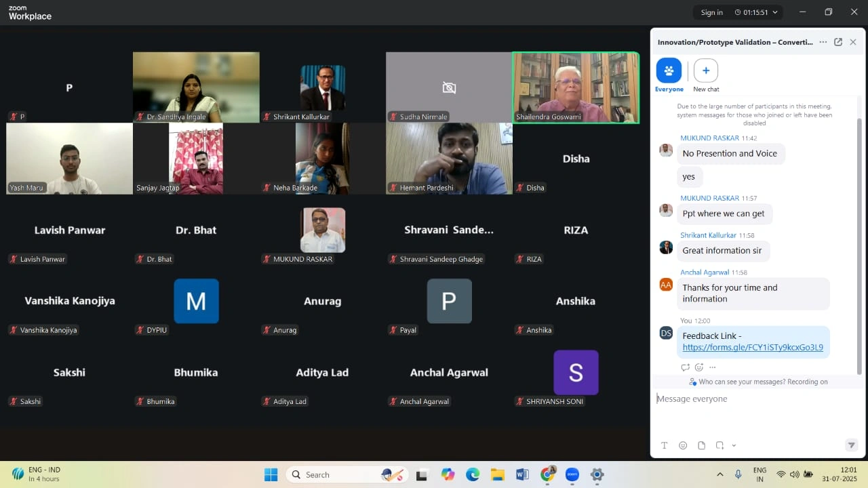
Task: Show hidden system tray icons
Action: (x=719, y=474)
